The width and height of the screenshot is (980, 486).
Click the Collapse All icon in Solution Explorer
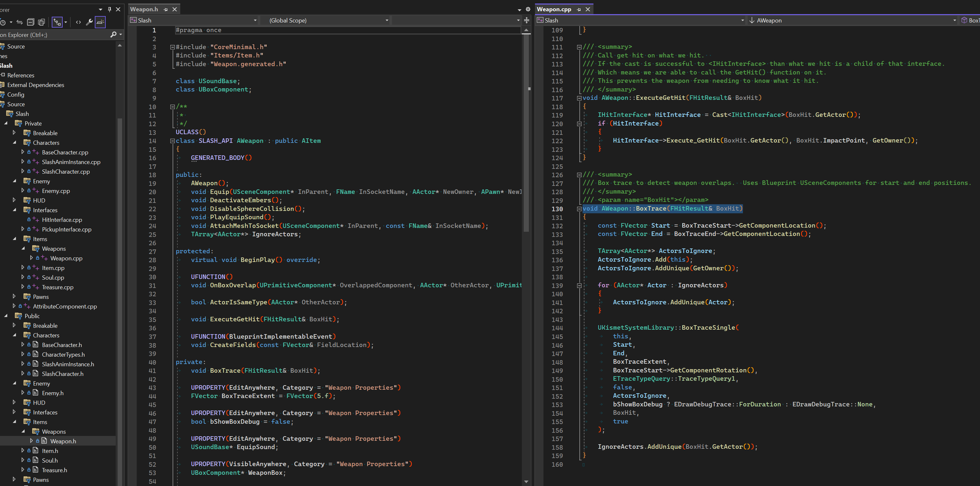31,22
